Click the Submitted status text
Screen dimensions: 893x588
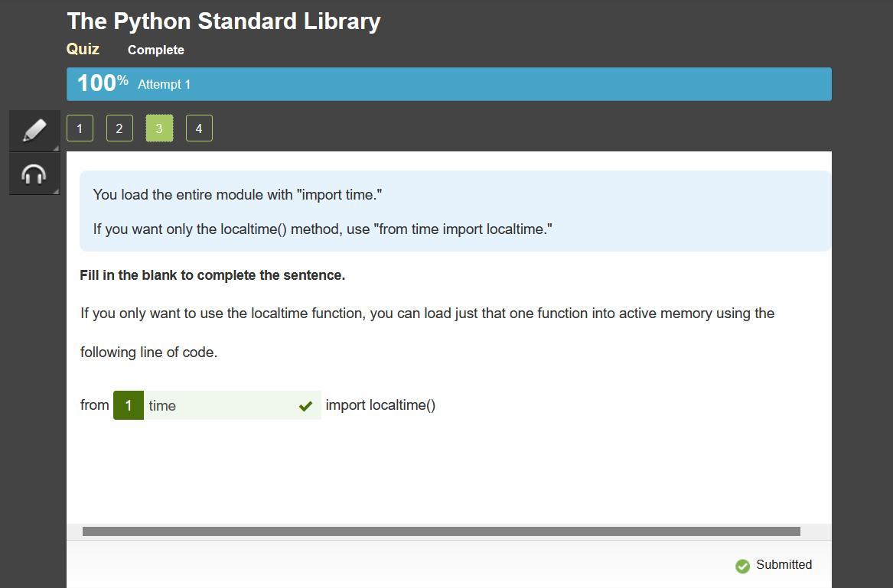[x=784, y=564]
